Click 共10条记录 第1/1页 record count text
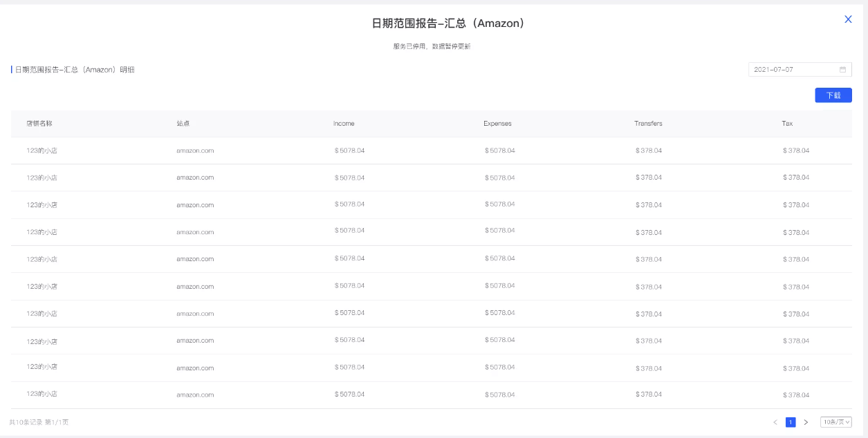Viewport: 868px width, 438px height. point(39,422)
